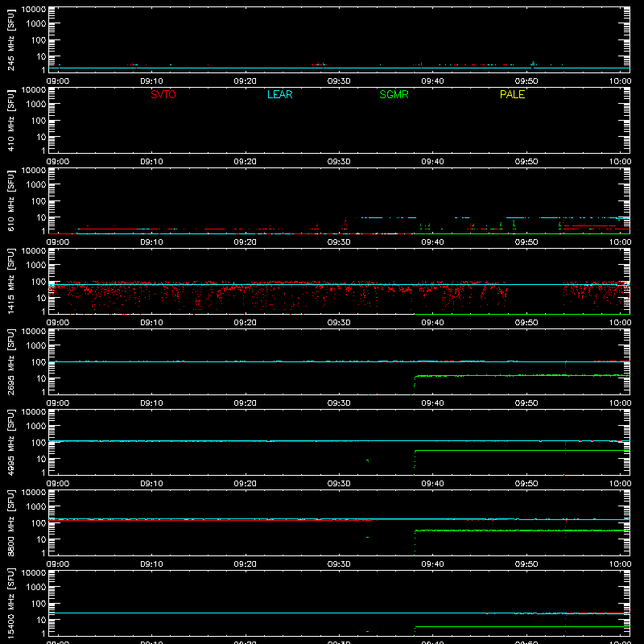Select the 8800 MHz [SFU] axis title
Viewport: 644px width, 644px height.
[x=11, y=522]
